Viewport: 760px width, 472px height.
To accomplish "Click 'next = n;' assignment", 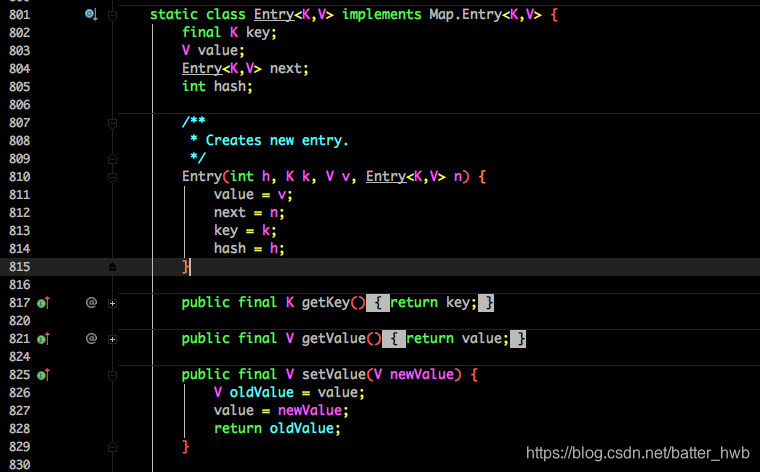I will (x=249, y=213).
